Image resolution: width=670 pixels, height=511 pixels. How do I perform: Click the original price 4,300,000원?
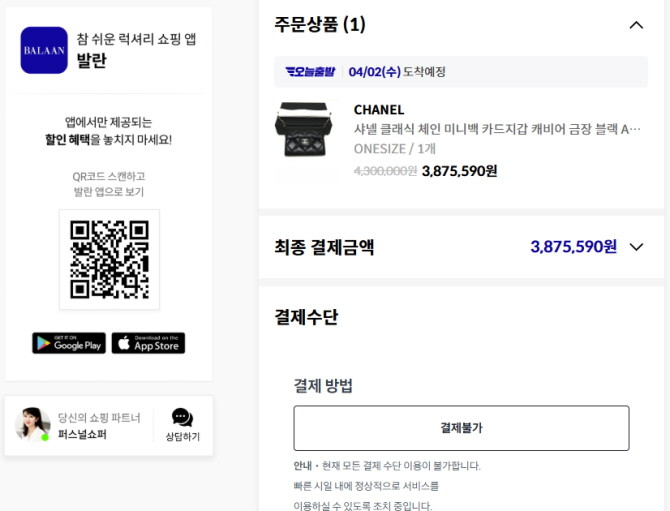coord(385,171)
